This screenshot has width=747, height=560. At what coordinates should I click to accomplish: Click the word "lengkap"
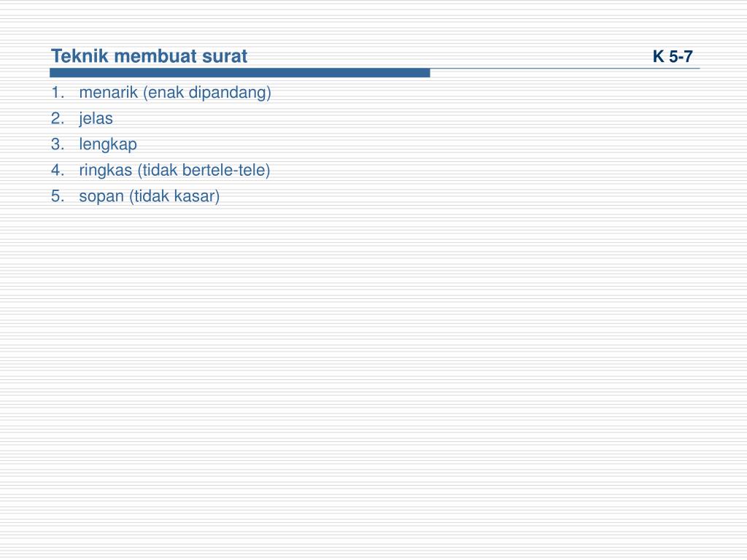tap(108, 145)
